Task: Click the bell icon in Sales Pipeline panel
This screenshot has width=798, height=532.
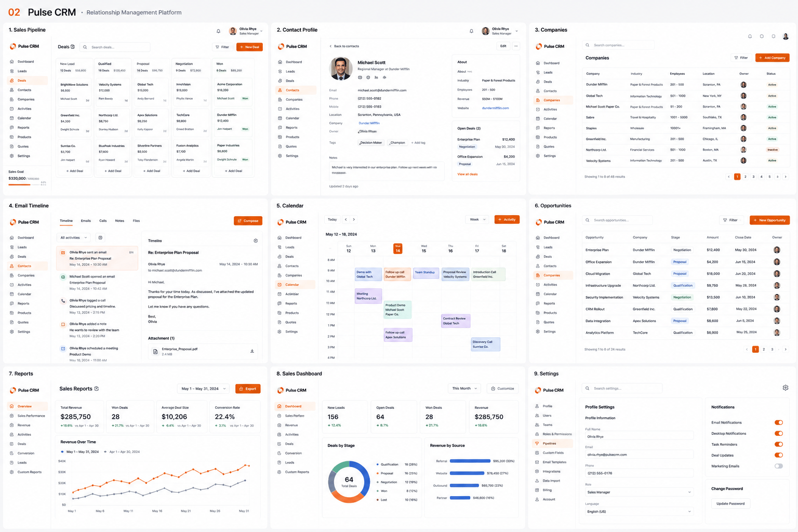Action: click(218, 31)
